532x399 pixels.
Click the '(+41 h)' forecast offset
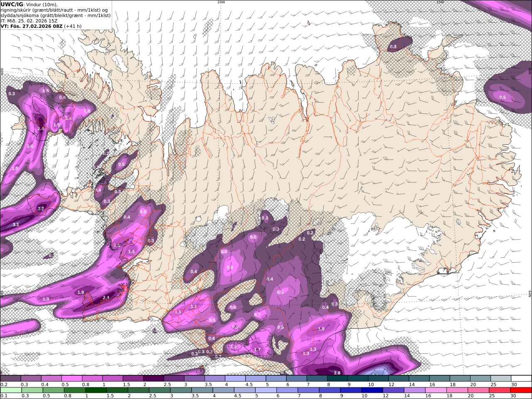click(x=73, y=26)
